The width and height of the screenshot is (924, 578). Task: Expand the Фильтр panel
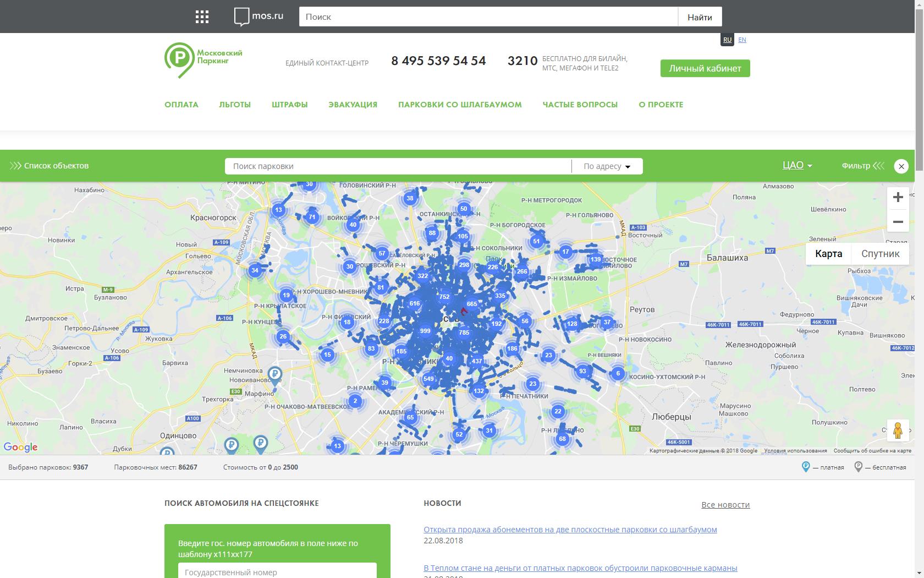(862, 166)
